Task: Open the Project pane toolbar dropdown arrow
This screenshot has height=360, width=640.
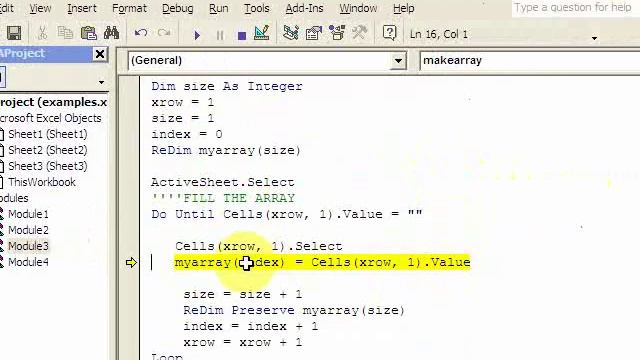Action: [101, 82]
